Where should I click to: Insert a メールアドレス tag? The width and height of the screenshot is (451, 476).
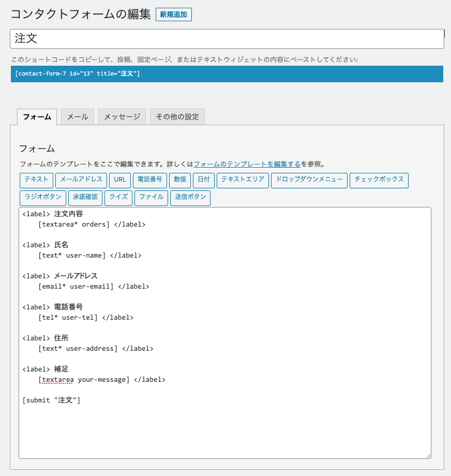pos(81,181)
